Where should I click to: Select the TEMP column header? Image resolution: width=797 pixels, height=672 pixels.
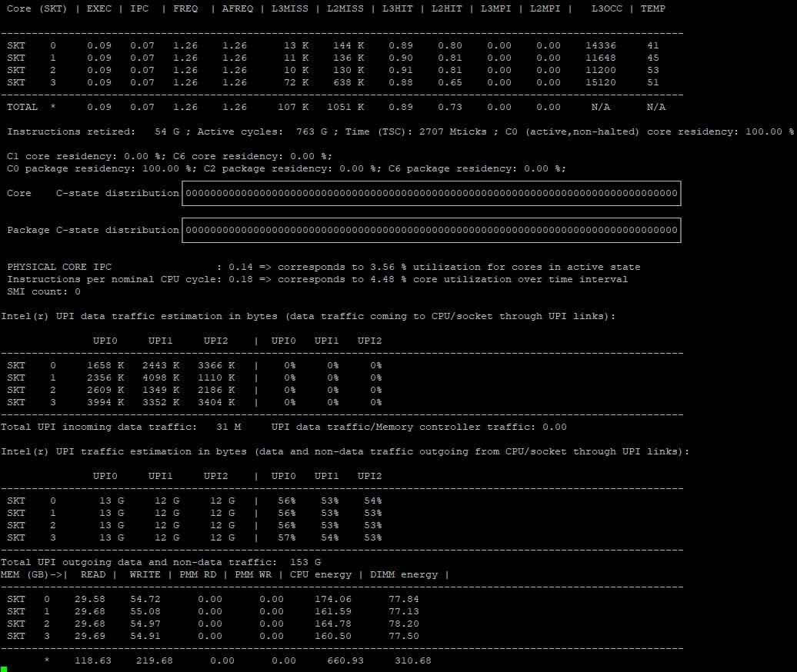653,8
